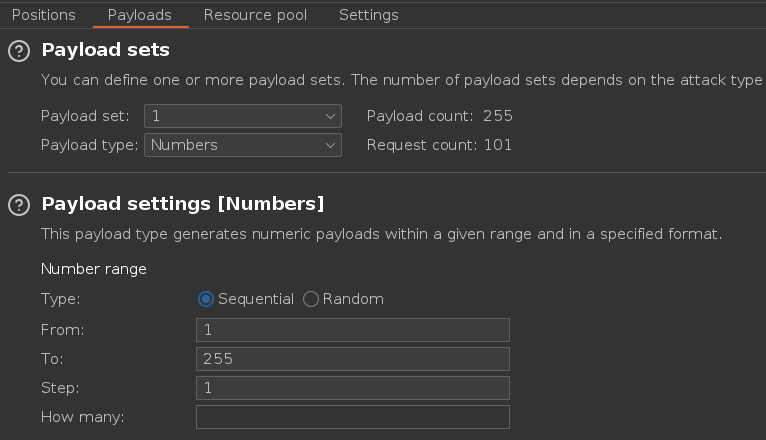Click the Payload sets heading
Image resolution: width=766 pixels, height=440 pixels.
(106, 50)
